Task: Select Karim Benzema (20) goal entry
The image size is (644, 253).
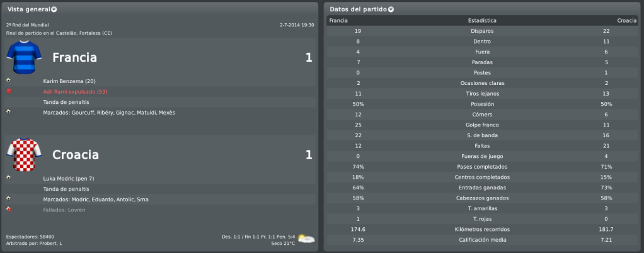Action: pyautogui.click(x=69, y=81)
